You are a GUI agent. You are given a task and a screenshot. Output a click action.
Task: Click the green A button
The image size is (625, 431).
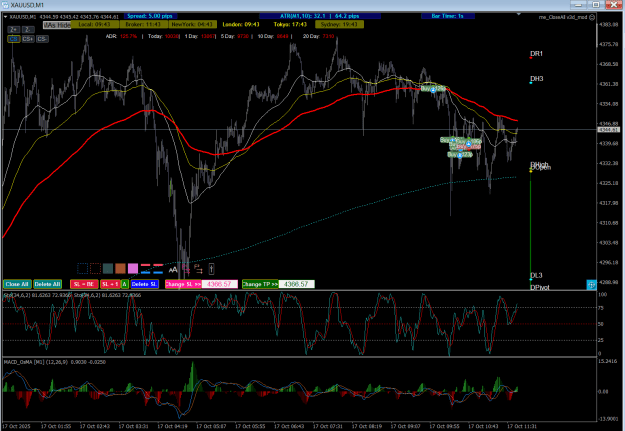pos(124,284)
